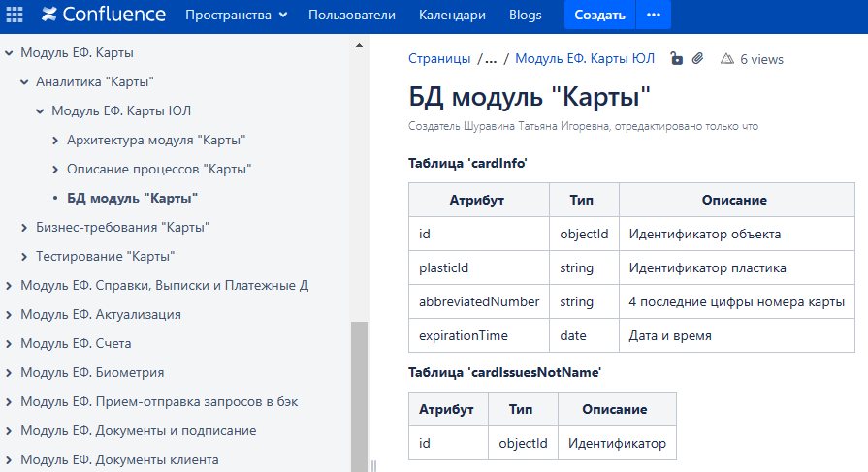Collapse the Модуль ЕФ. Карты tree node
Image resolution: width=868 pixels, height=472 pixels.
[x=10, y=53]
